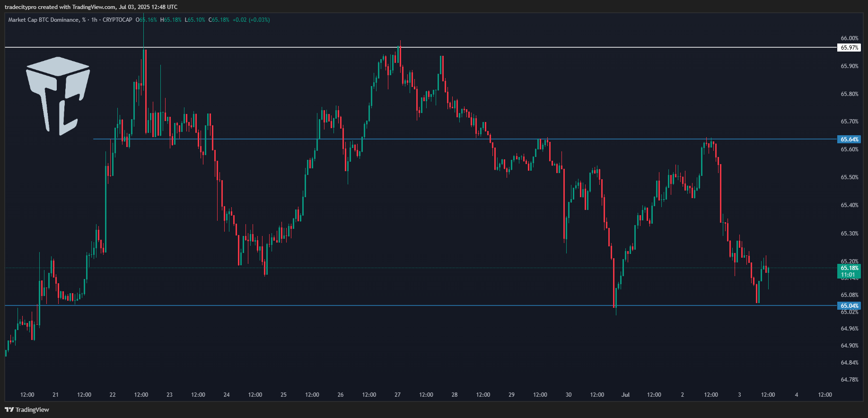Click the 64.96% price axis label

click(850, 329)
